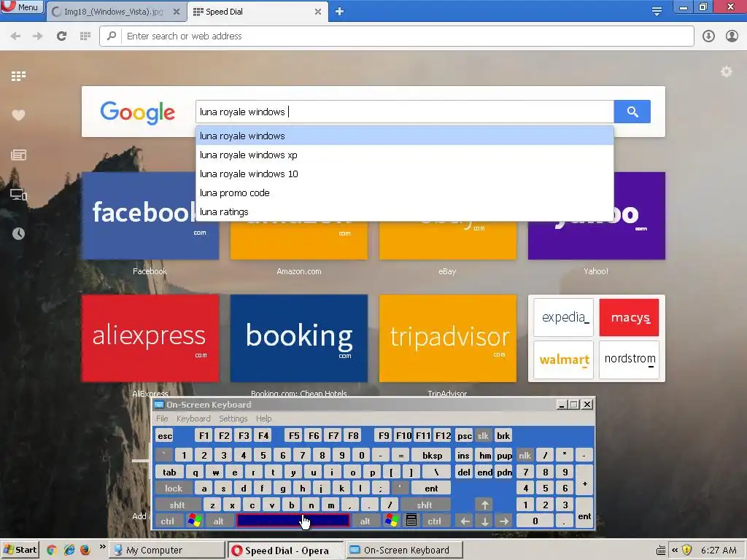The height and width of the screenshot is (560, 747).
Task: Click the context menu key icon
Action: 411,521
